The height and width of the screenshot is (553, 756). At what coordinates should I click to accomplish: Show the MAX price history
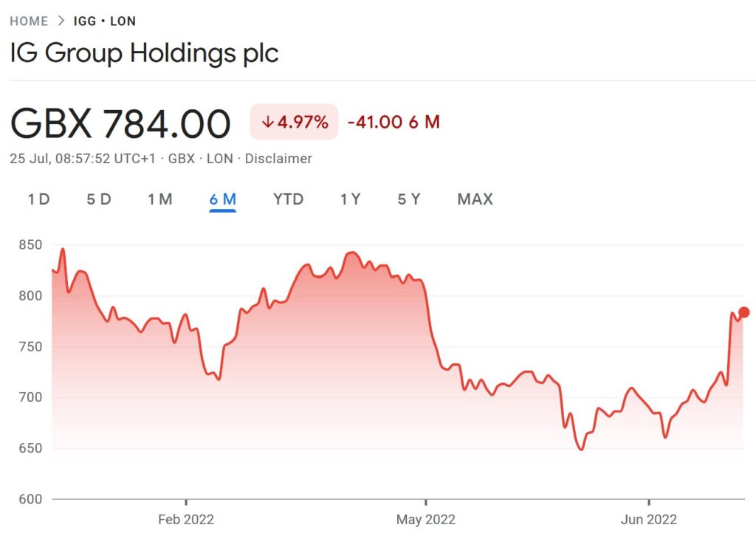[475, 199]
